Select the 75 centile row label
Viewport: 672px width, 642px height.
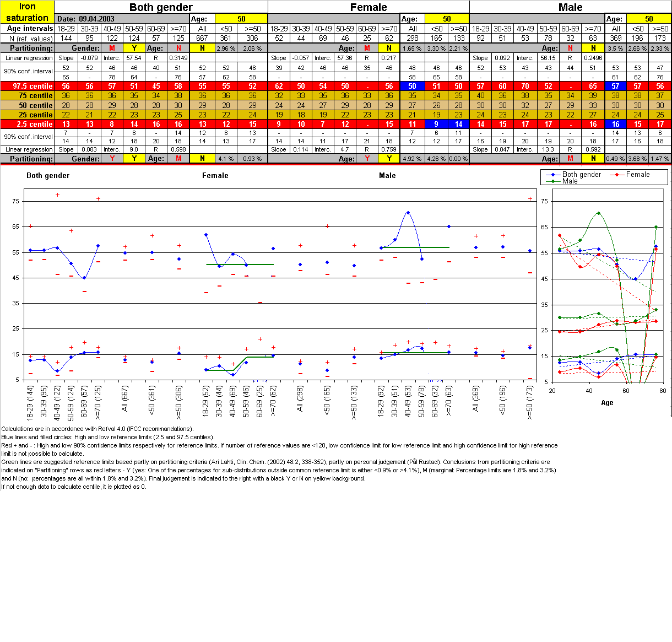pyautogui.click(x=28, y=95)
